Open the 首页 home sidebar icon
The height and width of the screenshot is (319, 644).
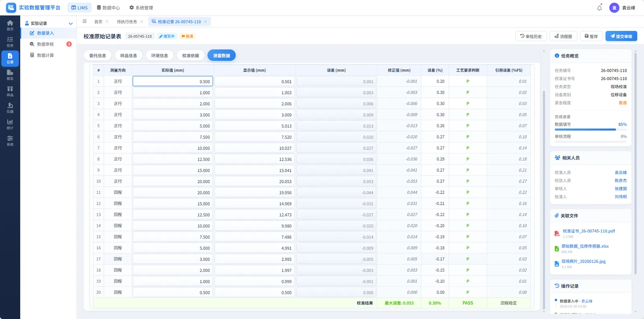10,25
